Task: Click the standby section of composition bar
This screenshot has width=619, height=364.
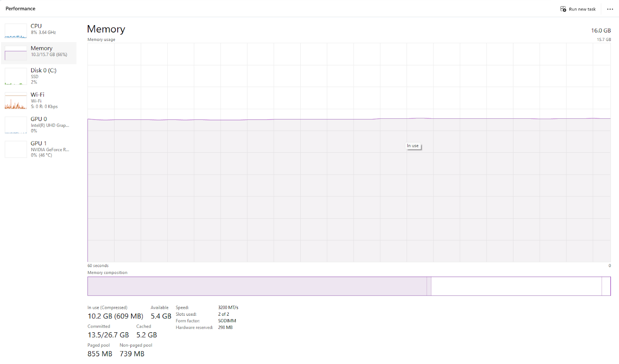Action: coord(516,286)
